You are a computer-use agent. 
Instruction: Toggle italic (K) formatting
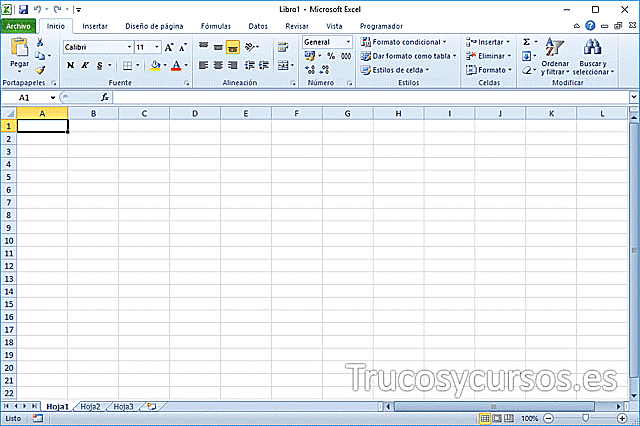85,65
